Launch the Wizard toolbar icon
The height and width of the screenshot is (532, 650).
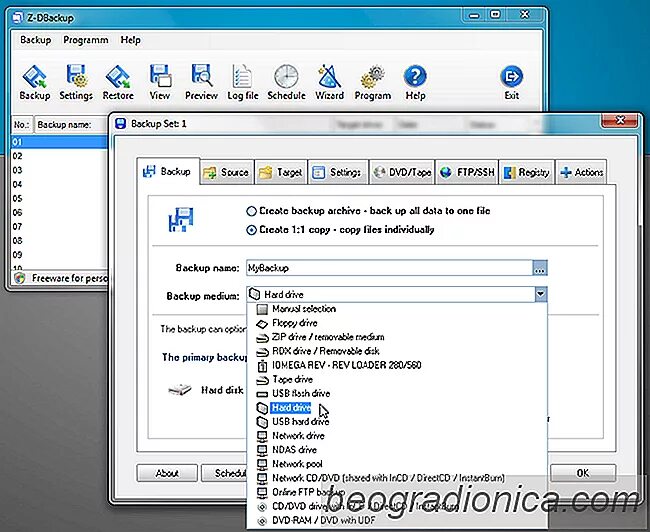coord(329,82)
